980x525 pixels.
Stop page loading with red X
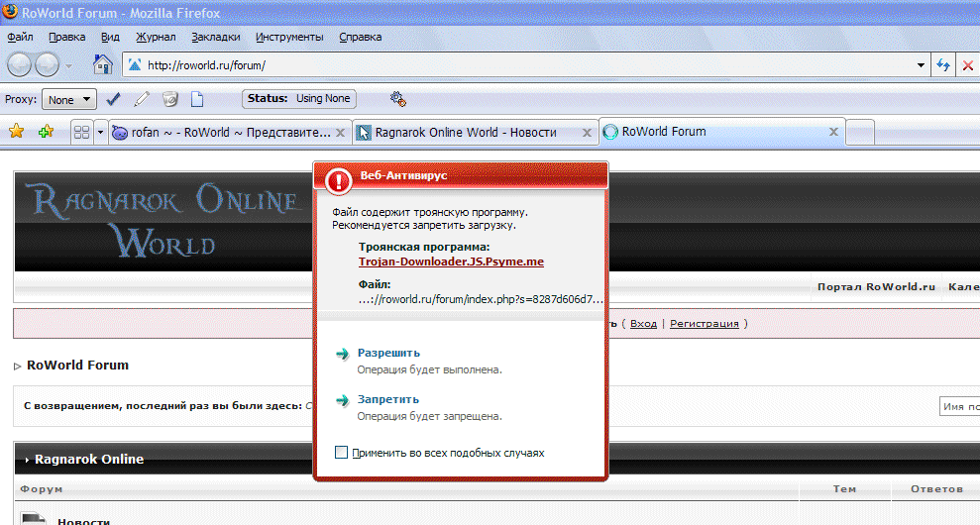point(967,65)
